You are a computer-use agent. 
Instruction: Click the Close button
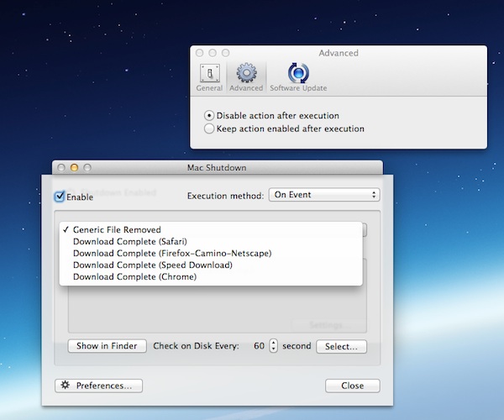click(352, 386)
